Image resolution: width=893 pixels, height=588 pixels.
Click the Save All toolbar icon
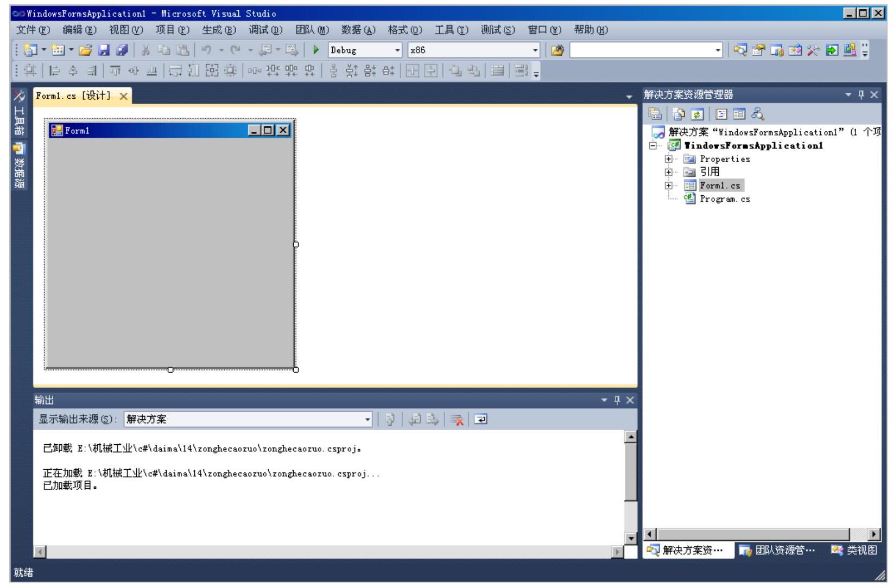pos(122,50)
